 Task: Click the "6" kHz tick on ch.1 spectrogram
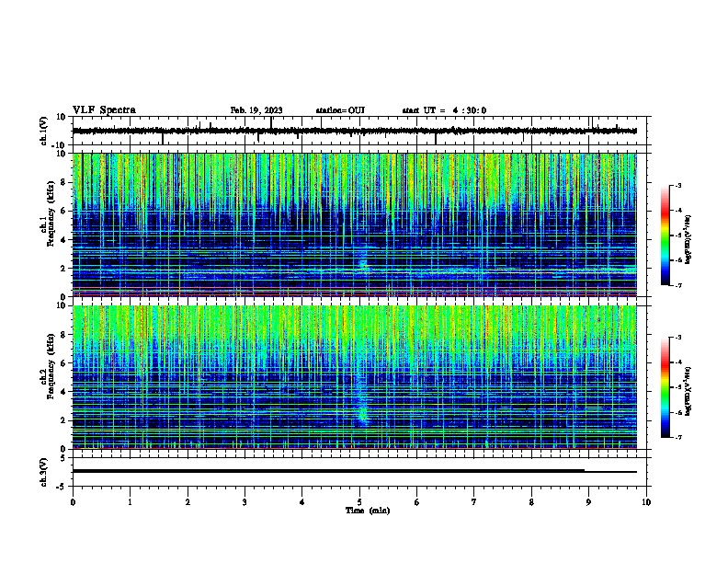click(x=64, y=212)
